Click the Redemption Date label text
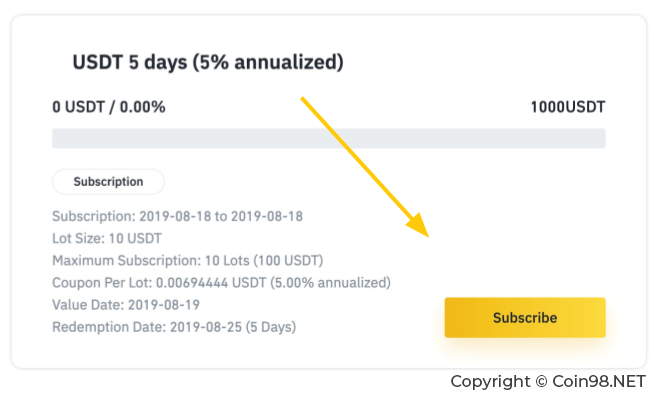This screenshot has width=660, height=397. (x=109, y=327)
